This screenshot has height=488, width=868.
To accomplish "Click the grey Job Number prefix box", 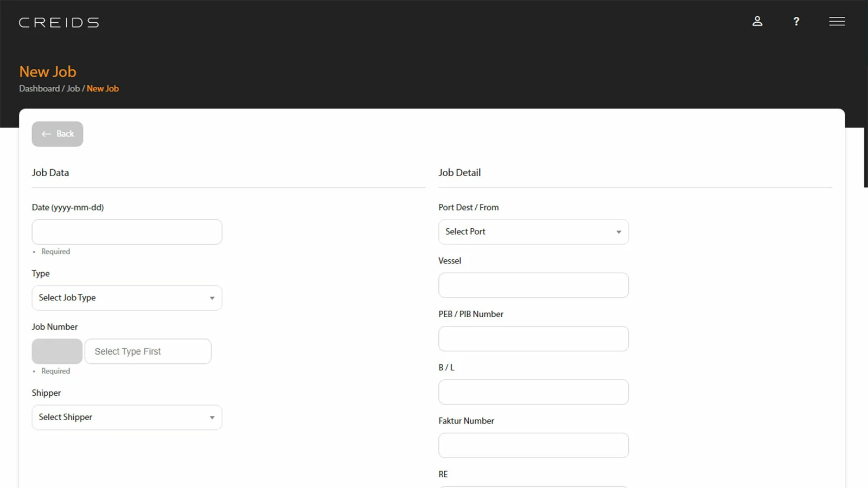I will pos(57,351).
